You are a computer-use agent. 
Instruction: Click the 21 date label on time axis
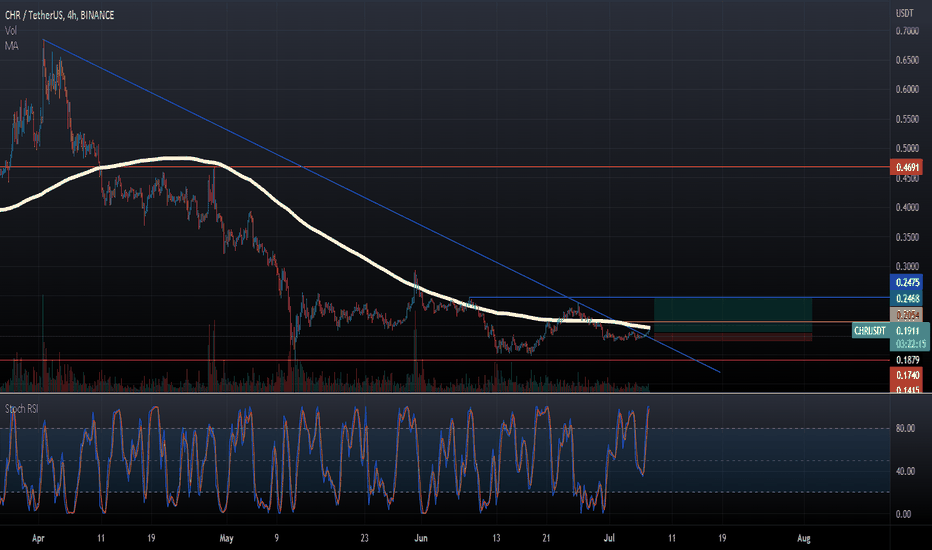point(546,538)
